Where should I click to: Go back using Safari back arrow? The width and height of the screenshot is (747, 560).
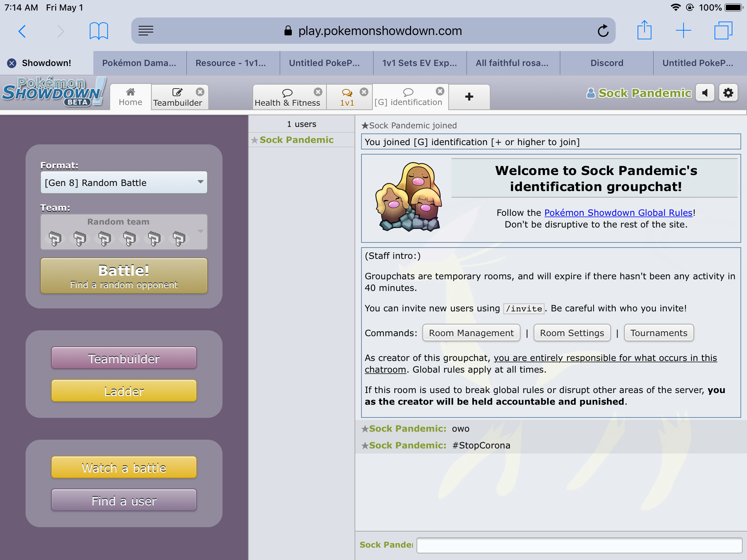(22, 31)
